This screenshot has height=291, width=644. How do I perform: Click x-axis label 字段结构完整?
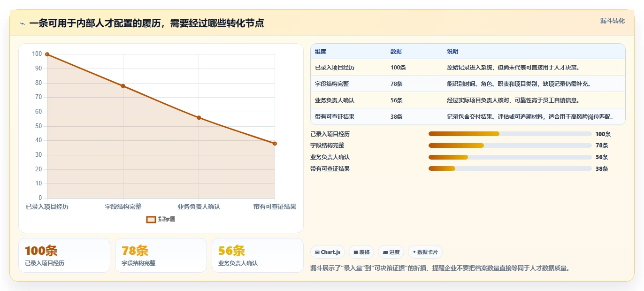[x=123, y=207]
